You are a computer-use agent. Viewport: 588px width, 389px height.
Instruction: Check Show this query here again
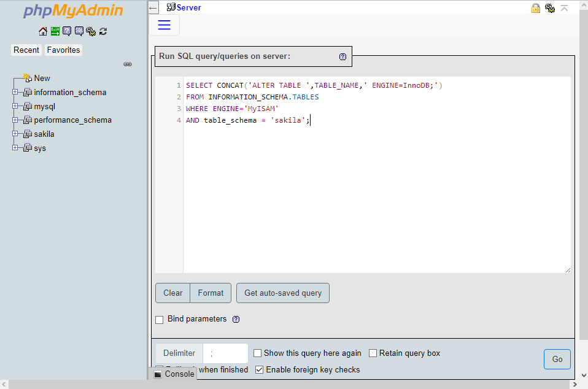point(257,353)
